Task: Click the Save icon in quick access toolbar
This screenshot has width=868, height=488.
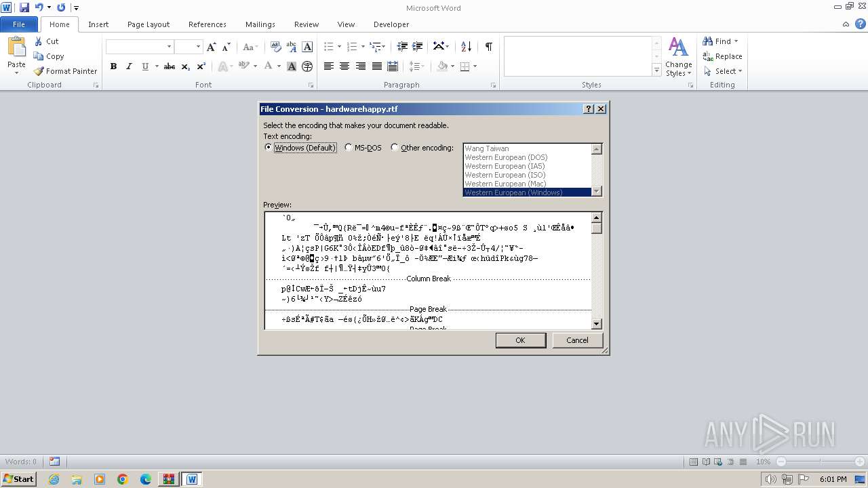Action: 24,7
